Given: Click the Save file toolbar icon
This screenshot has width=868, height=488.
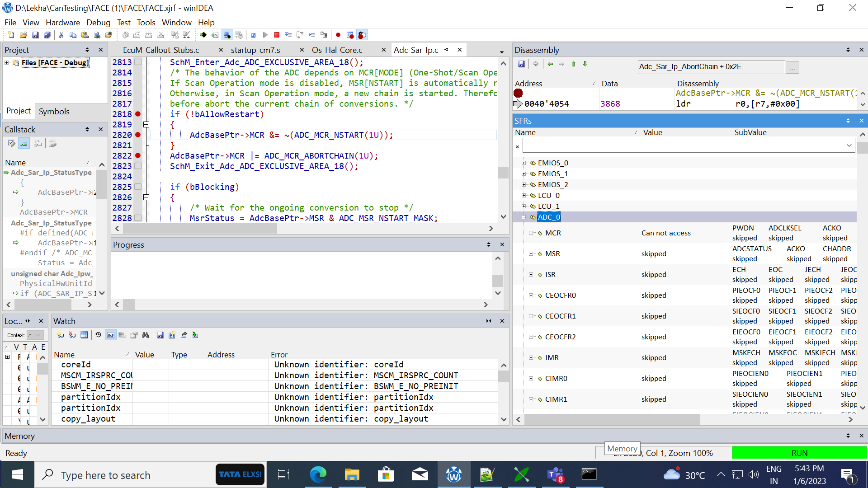Looking at the screenshot, I should (35, 35).
